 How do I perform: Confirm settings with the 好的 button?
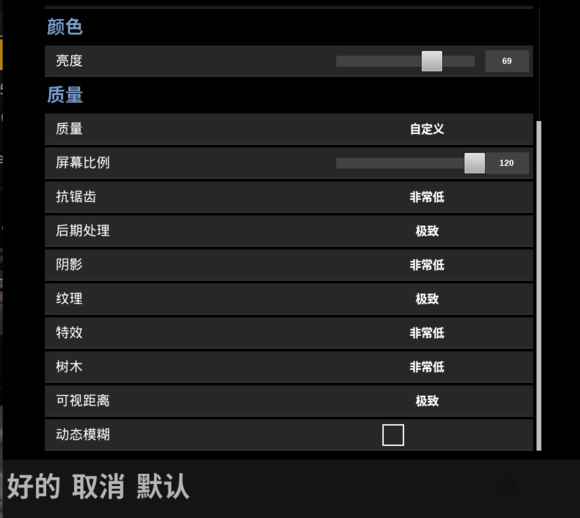pyautogui.click(x=34, y=486)
